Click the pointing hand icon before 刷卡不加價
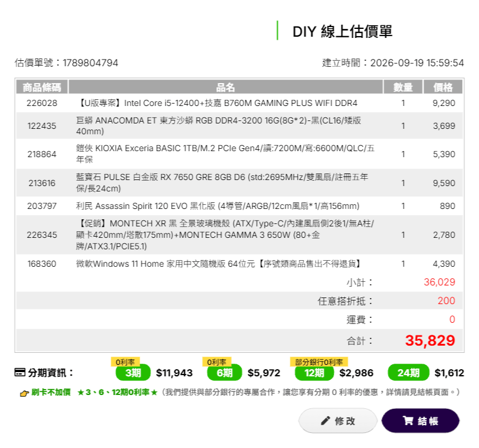479x448 pixels. 24,393
